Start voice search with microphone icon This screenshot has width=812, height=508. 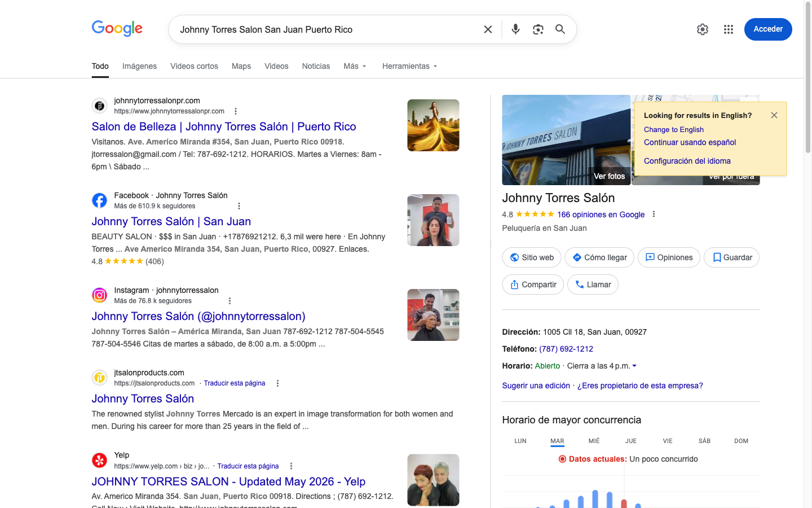pos(515,29)
